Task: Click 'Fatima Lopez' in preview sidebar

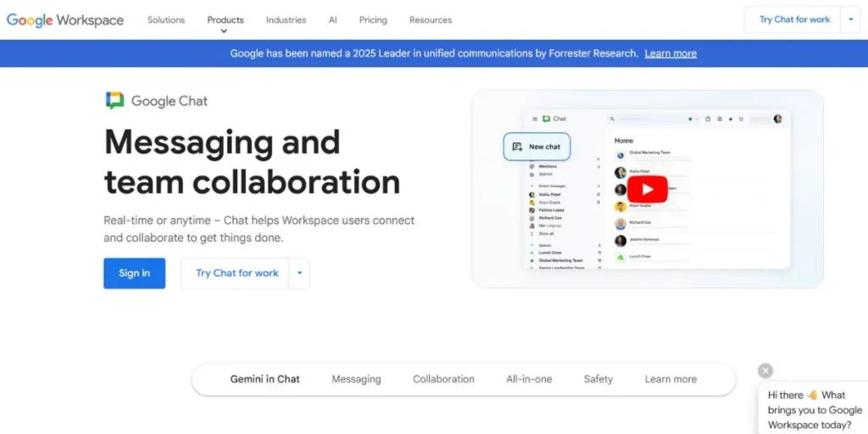Action: [550, 210]
